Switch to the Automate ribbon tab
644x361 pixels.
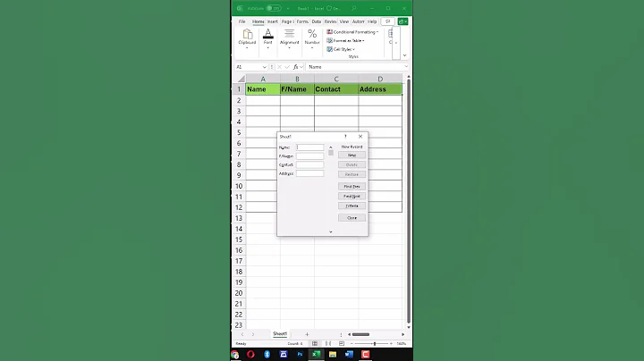click(358, 21)
